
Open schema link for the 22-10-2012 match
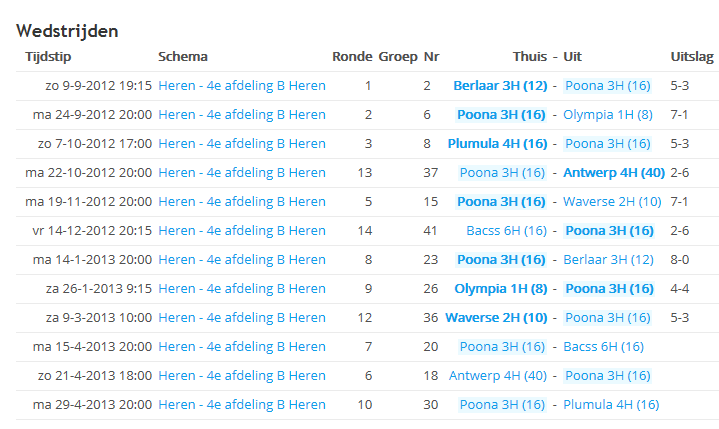click(x=242, y=172)
